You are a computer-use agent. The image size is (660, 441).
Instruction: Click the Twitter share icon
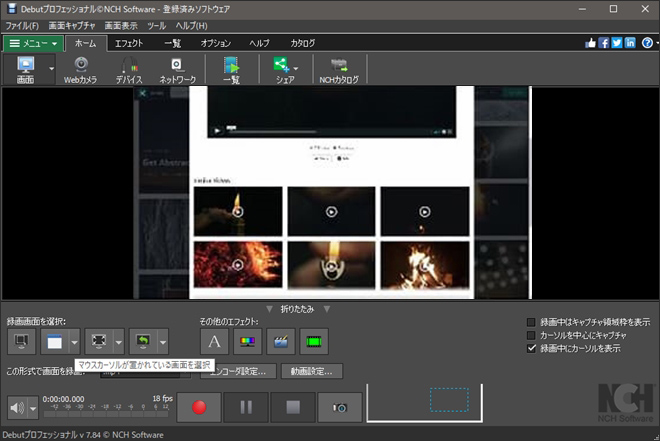click(x=617, y=43)
